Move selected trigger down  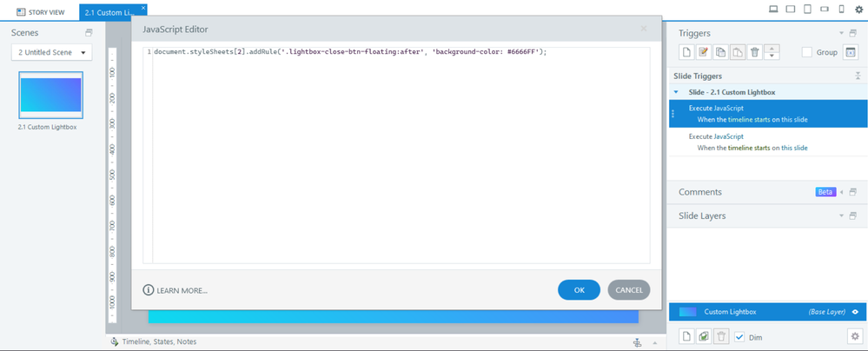coord(772,56)
